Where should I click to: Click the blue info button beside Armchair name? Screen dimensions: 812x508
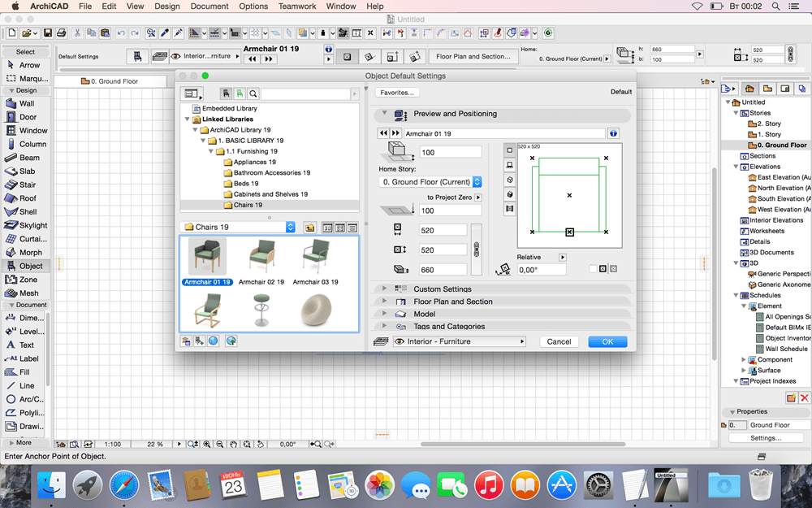point(613,133)
